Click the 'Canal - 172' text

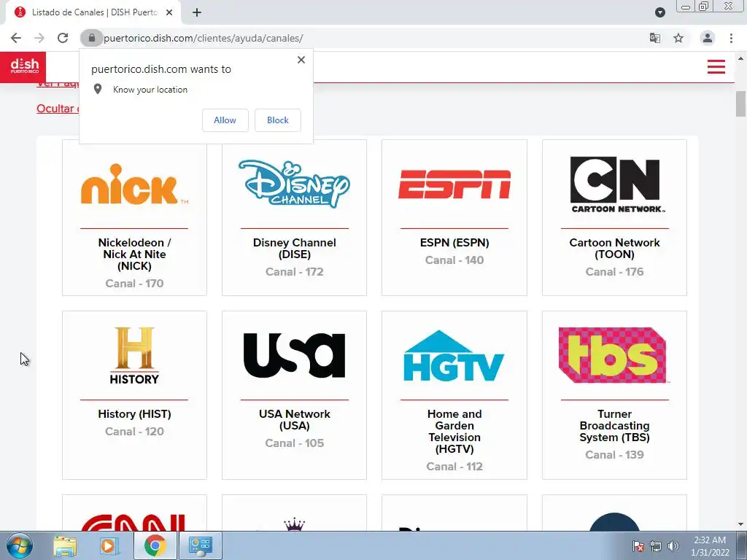click(x=295, y=271)
